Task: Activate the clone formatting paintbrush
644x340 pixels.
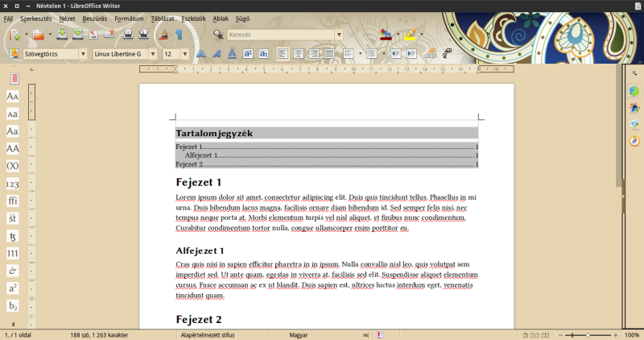Action: (163, 35)
